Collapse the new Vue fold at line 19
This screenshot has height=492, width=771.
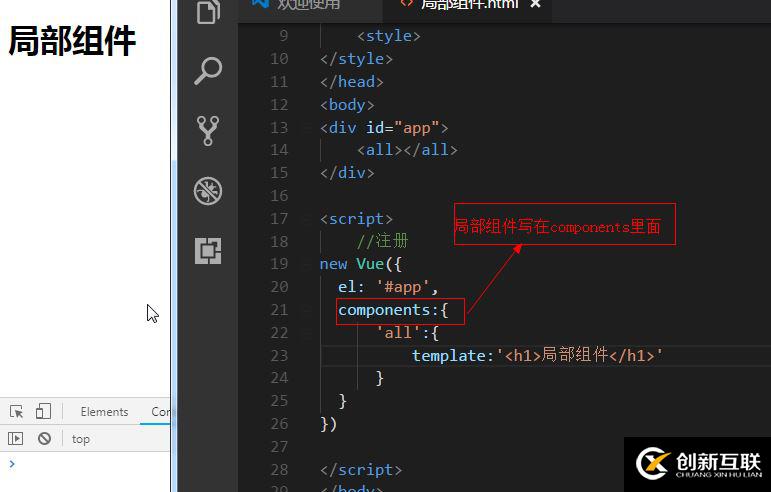point(307,264)
